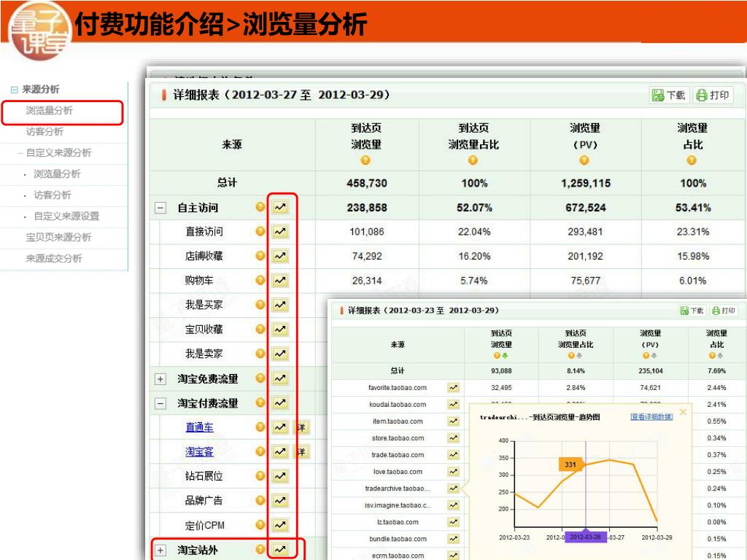The height and width of the screenshot is (560, 747).
Task: Click help icon beside 直接访问
Action: click(260, 231)
